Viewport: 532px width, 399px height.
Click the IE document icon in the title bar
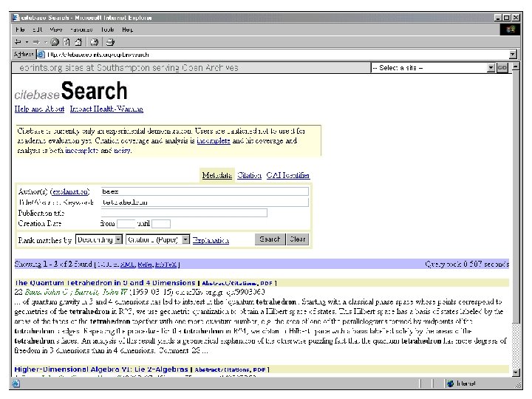[x=16, y=18]
